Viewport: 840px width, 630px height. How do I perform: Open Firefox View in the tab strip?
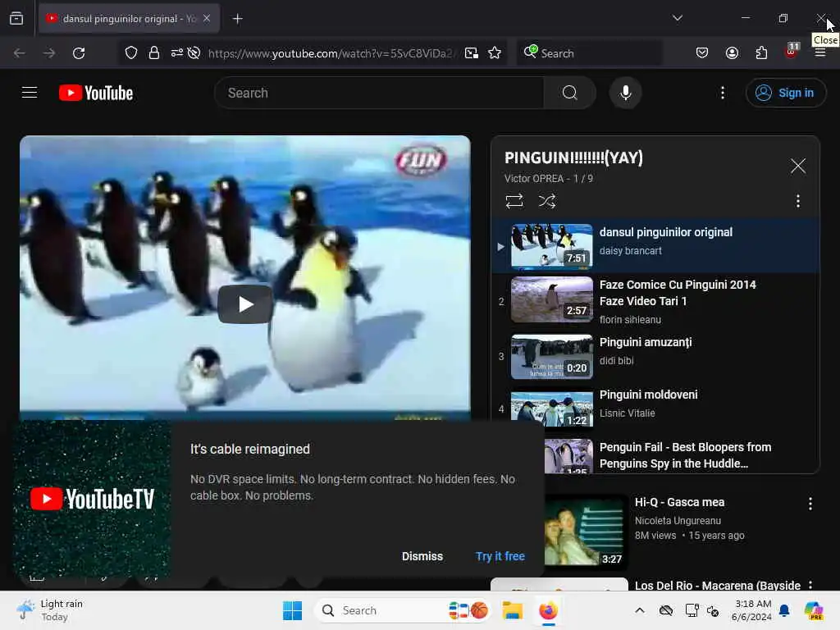pos(16,19)
